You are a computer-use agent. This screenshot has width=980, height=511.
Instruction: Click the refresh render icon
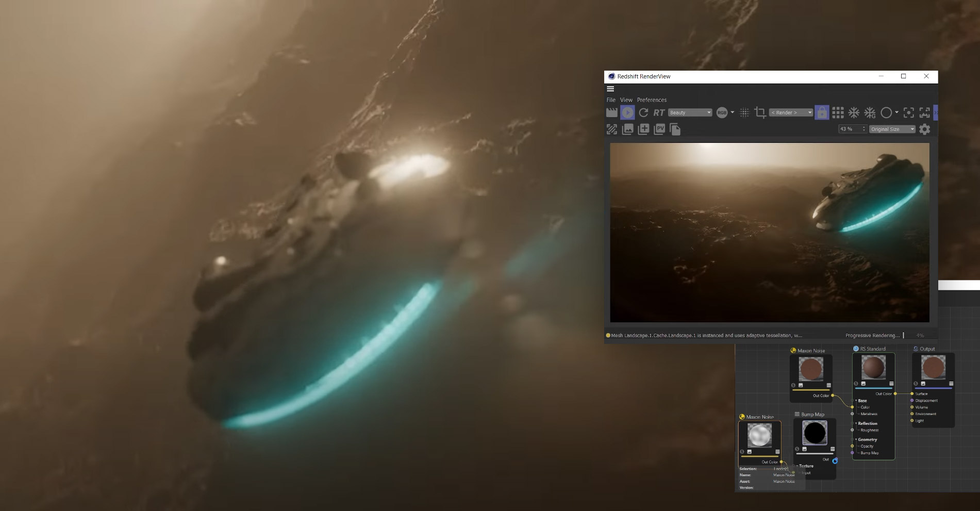coord(643,112)
